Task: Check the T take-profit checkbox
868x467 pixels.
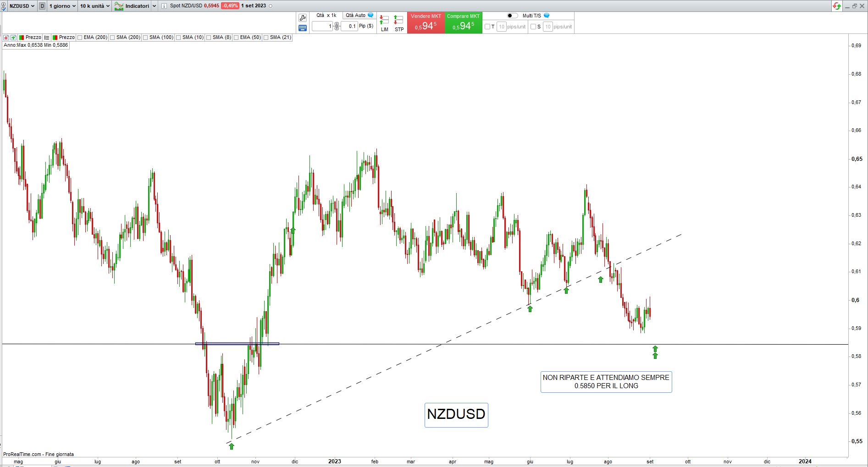Action: (487, 27)
